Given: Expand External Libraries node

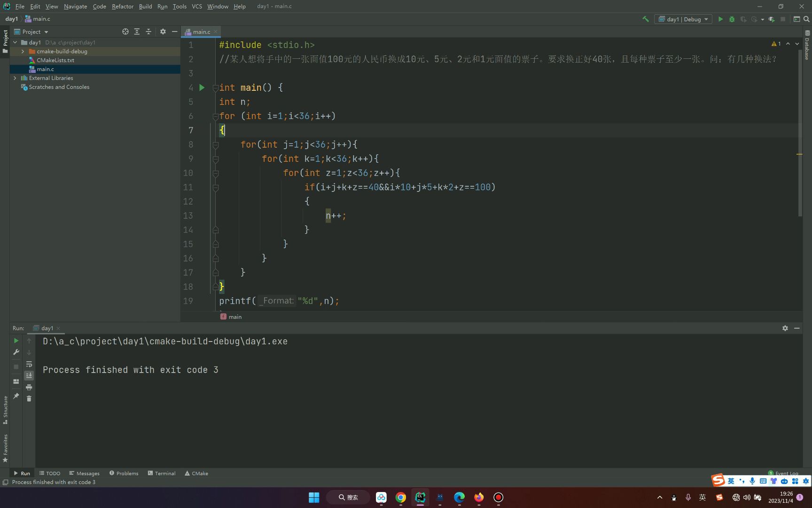Looking at the screenshot, I should pyautogui.click(x=15, y=78).
